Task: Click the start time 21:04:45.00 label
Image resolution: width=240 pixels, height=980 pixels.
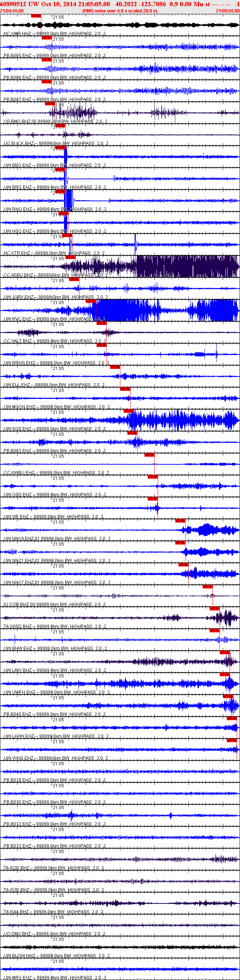Action: pyautogui.click(x=12, y=11)
